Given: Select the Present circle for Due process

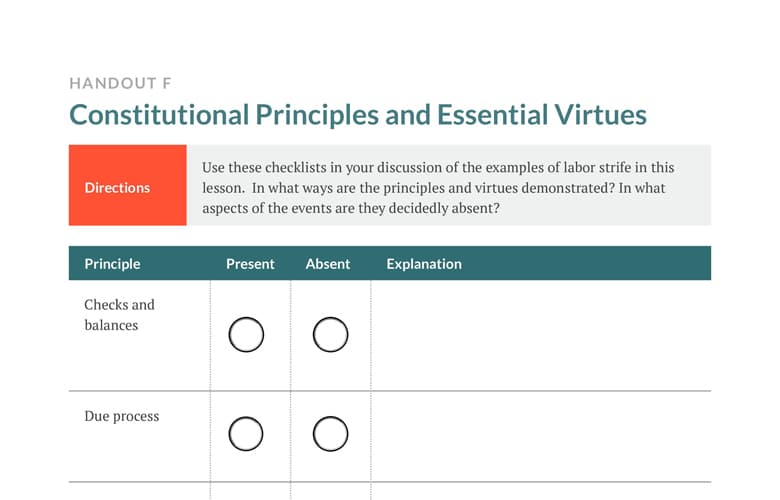Looking at the screenshot, I should (246, 434).
